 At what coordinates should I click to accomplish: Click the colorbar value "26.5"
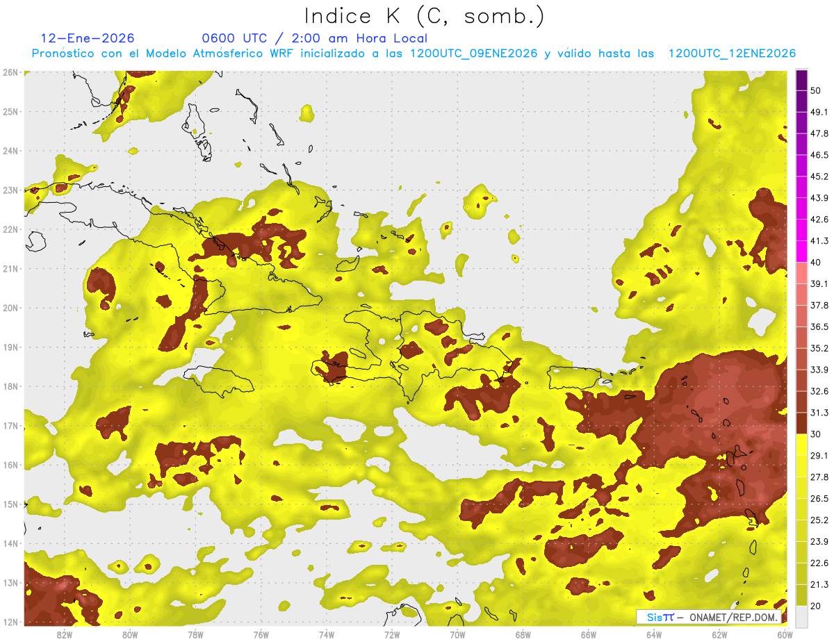819,498
